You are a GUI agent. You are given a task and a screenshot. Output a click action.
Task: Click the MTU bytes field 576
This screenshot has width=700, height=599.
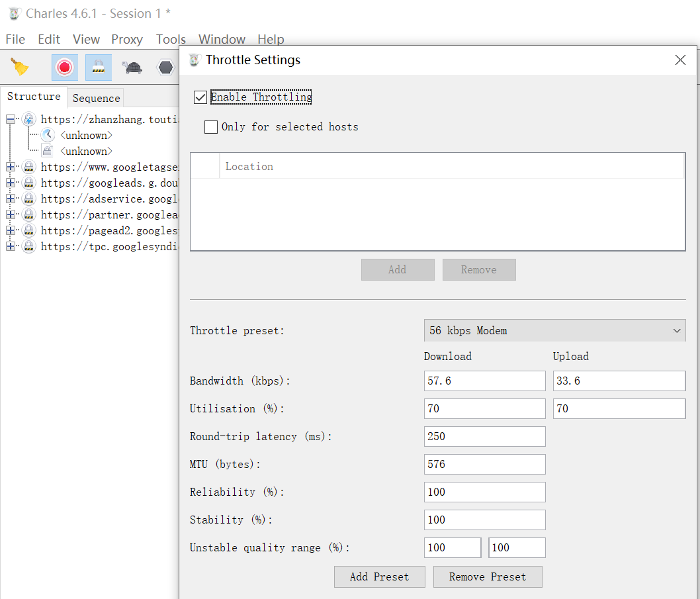click(484, 464)
